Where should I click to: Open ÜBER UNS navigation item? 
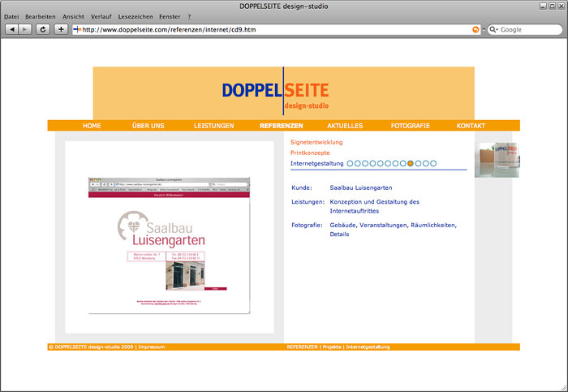click(148, 126)
